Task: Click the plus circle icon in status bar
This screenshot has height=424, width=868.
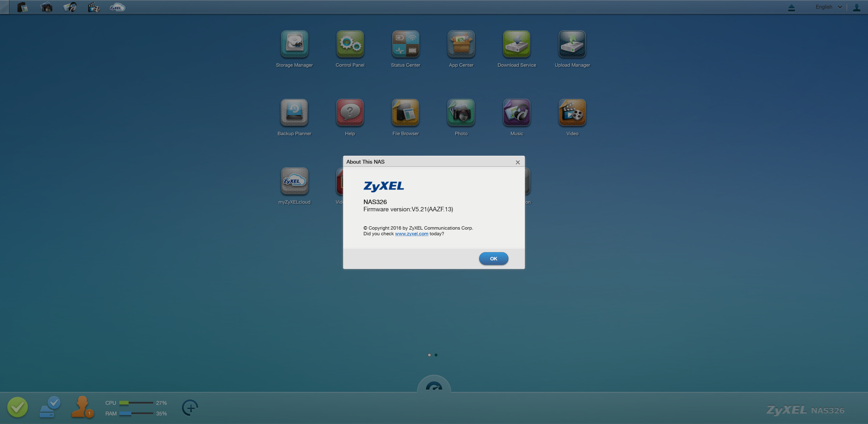Action: point(190,408)
